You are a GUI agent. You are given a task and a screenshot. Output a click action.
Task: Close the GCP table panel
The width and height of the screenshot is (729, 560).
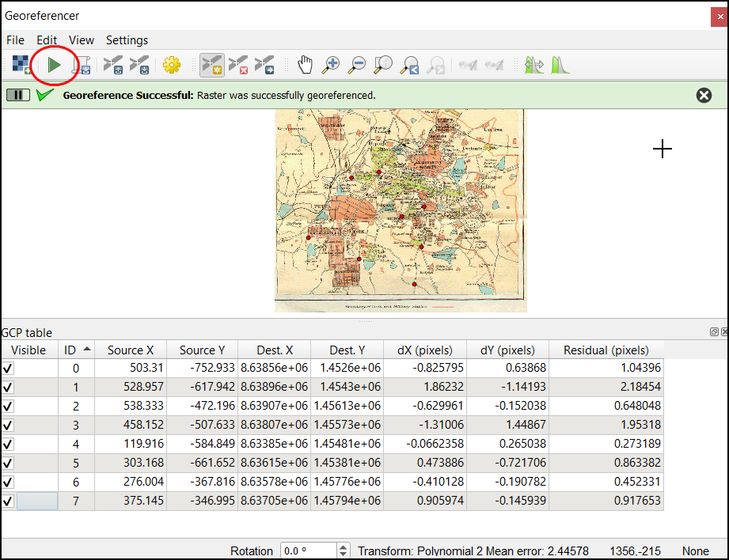point(724,332)
